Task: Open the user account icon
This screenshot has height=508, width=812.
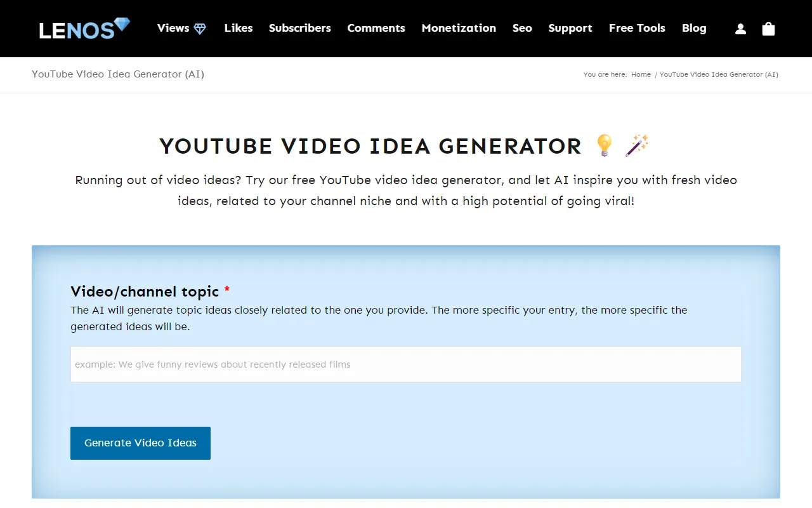Action: click(x=740, y=29)
